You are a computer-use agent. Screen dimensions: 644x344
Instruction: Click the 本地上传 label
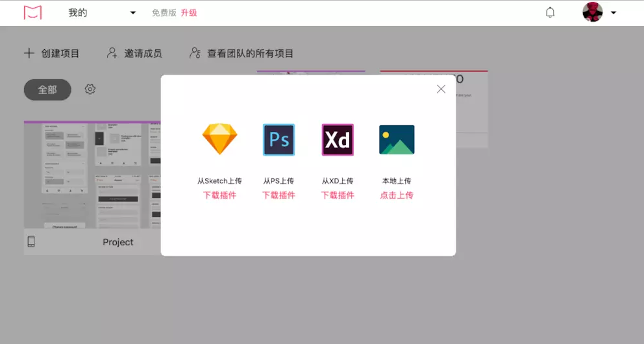(x=397, y=180)
